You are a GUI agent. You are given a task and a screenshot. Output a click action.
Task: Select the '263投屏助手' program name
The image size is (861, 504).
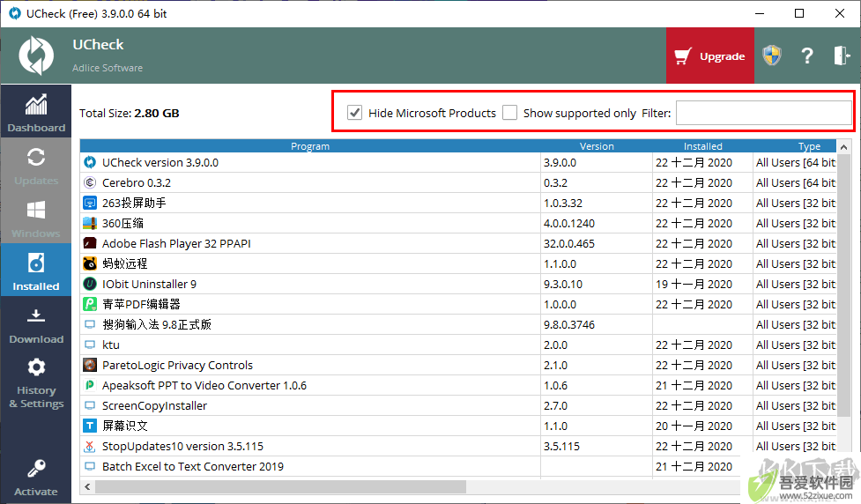coord(134,204)
